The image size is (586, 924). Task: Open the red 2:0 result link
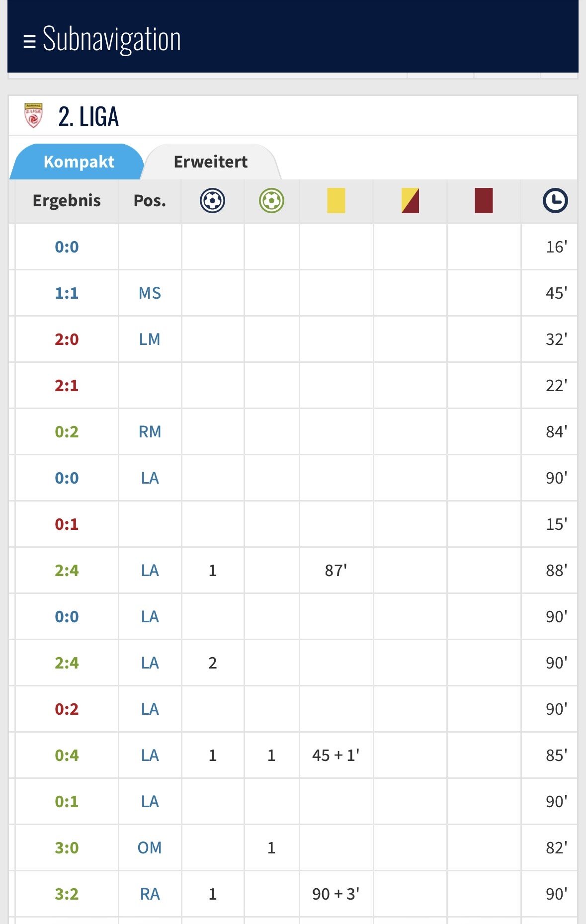click(67, 339)
